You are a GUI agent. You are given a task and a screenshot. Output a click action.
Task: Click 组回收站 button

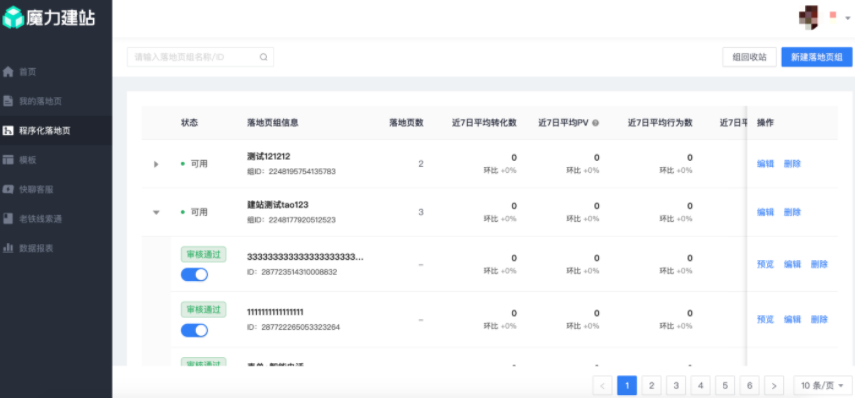tap(749, 57)
